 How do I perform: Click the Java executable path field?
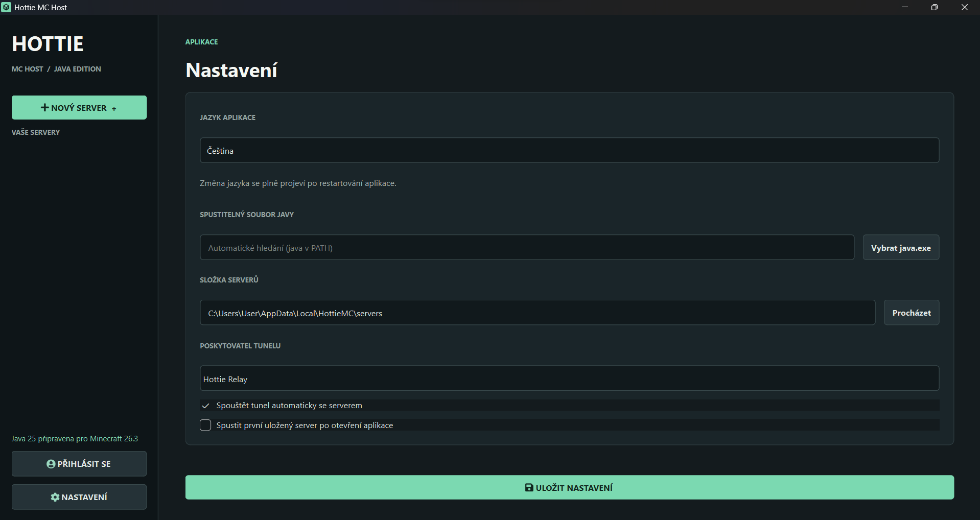527,248
